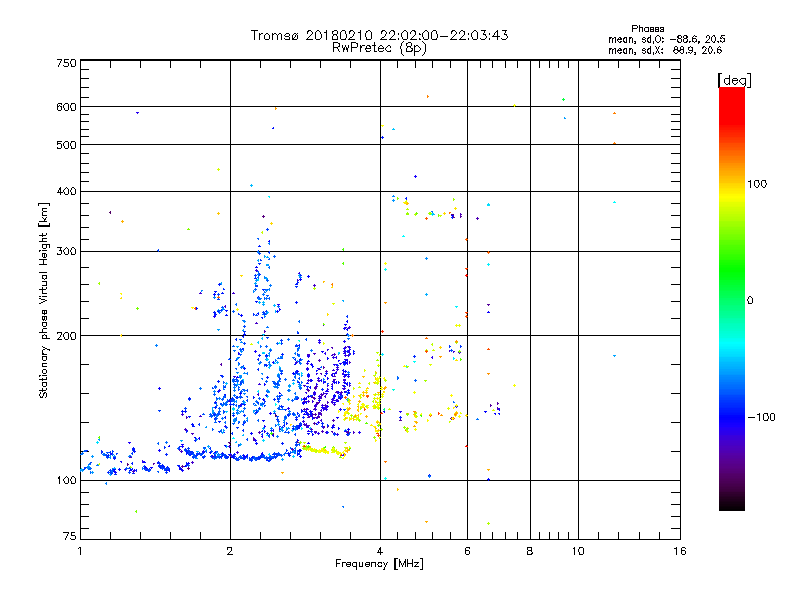The height and width of the screenshot is (600, 800).
Task: Click the black bottom of the phase colorbar
Action: coord(732,503)
